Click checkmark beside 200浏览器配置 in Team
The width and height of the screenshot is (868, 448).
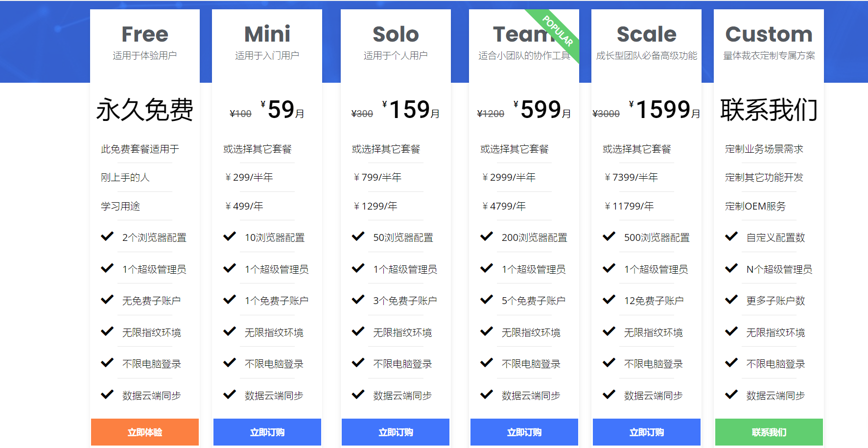click(487, 236)
